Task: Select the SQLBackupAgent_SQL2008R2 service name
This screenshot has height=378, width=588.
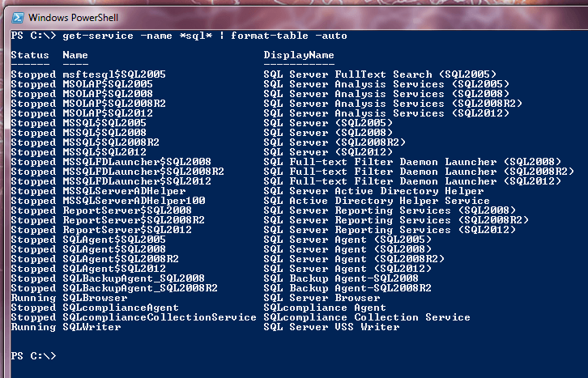Action: pyautogui.click(x=140, y=289)
